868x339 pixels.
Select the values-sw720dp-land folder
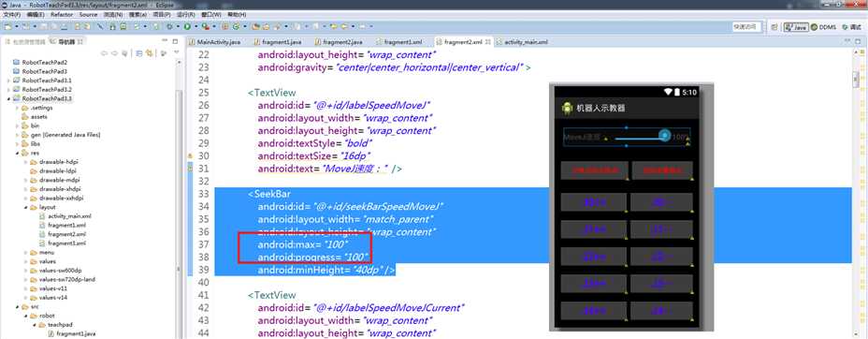click(62, 279)
